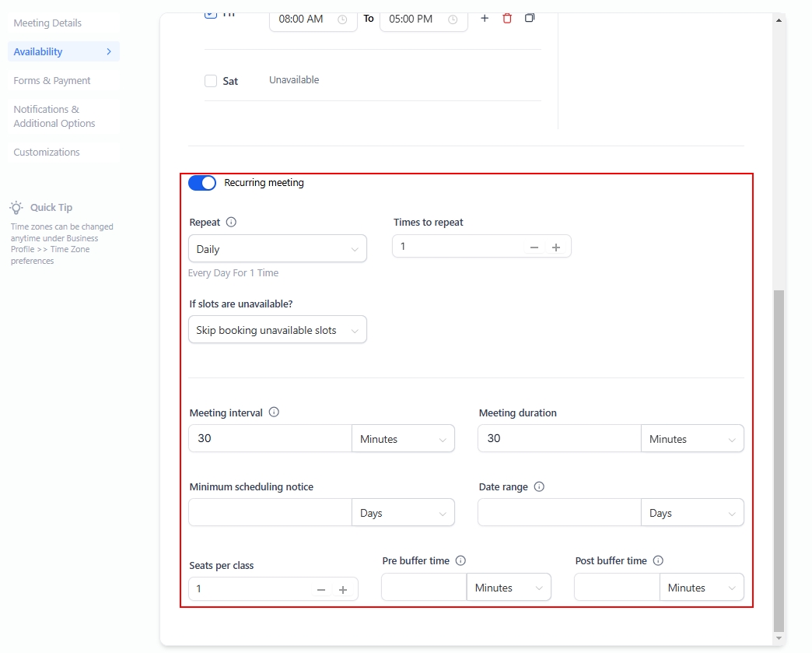Click info icon beside Date range
The height and width of the screenshot is (653, 812).
[539, 486]
